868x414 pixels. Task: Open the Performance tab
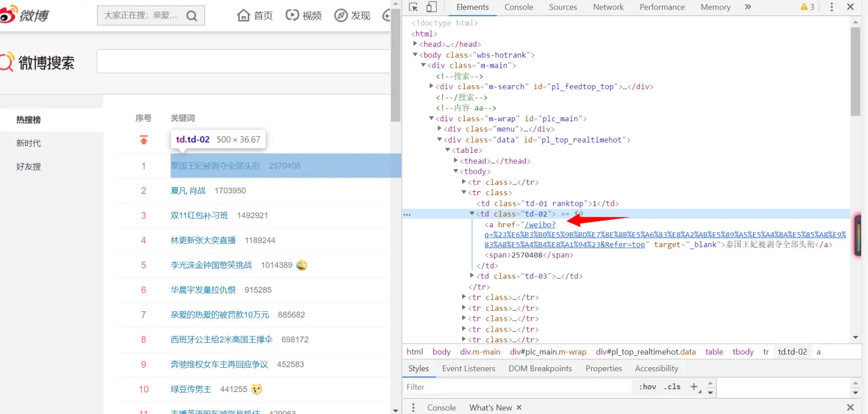click(x=662, y=7)
